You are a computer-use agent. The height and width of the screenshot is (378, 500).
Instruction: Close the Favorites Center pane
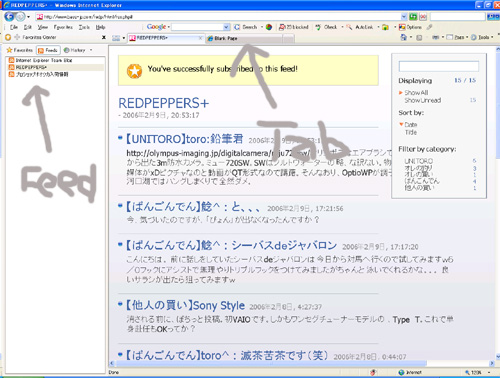(104, 37)
